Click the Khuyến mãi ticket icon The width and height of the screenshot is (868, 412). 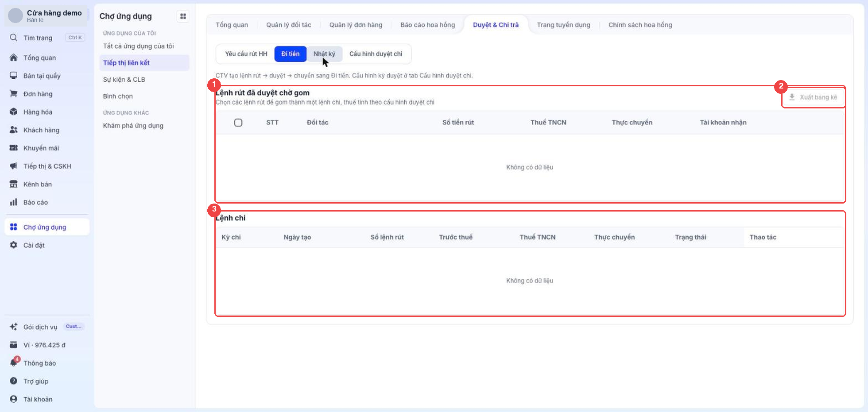point(14,148)
